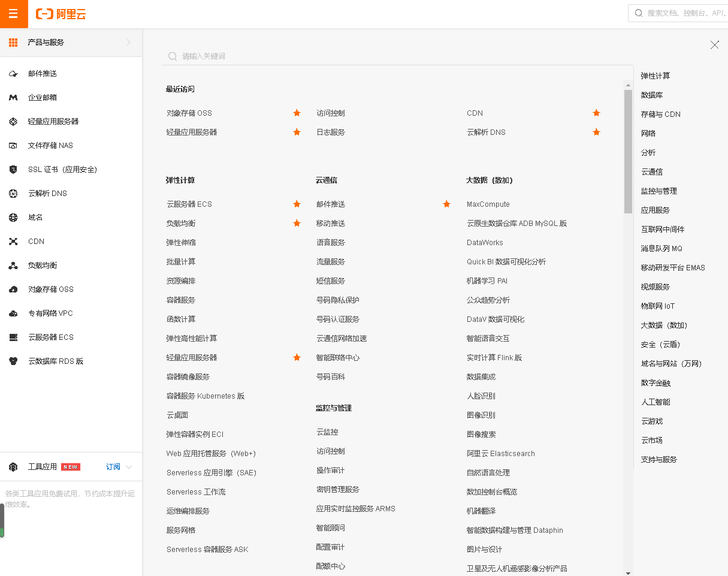Open 阿里云 Elasticsearch link
The width and height of the screenshot is (728, 576).
click(501, 454)
